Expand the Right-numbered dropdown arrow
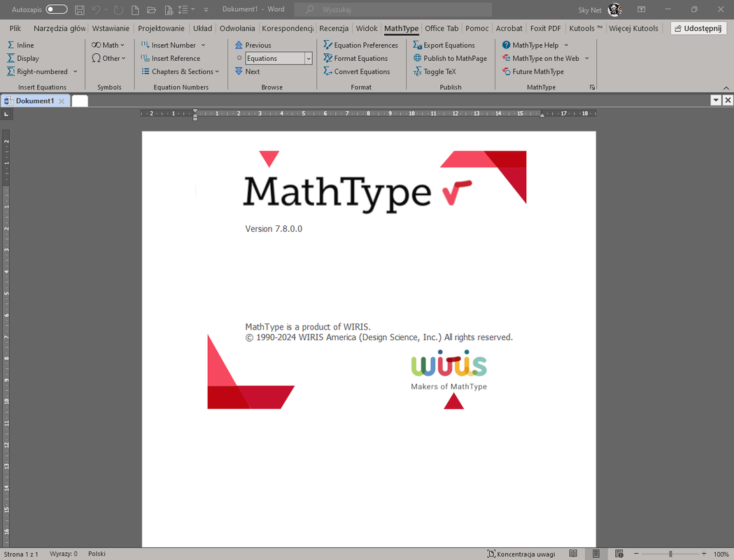 coord(75,71)
